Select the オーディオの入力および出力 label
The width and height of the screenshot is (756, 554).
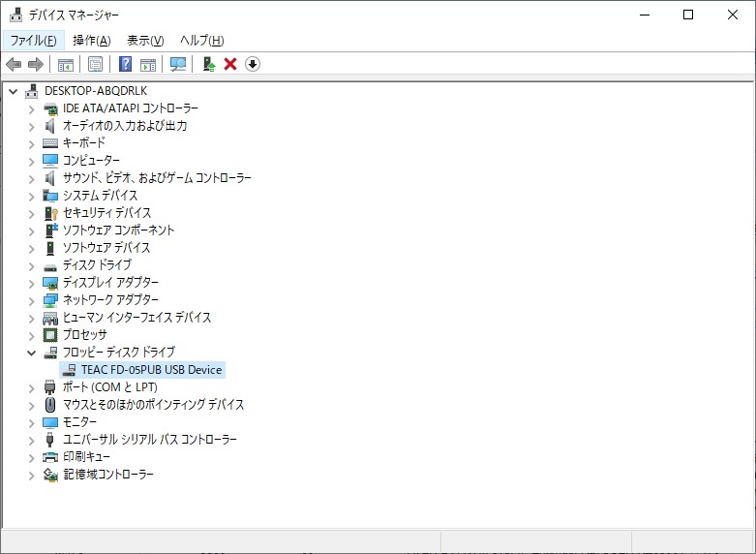coord(125,126)
